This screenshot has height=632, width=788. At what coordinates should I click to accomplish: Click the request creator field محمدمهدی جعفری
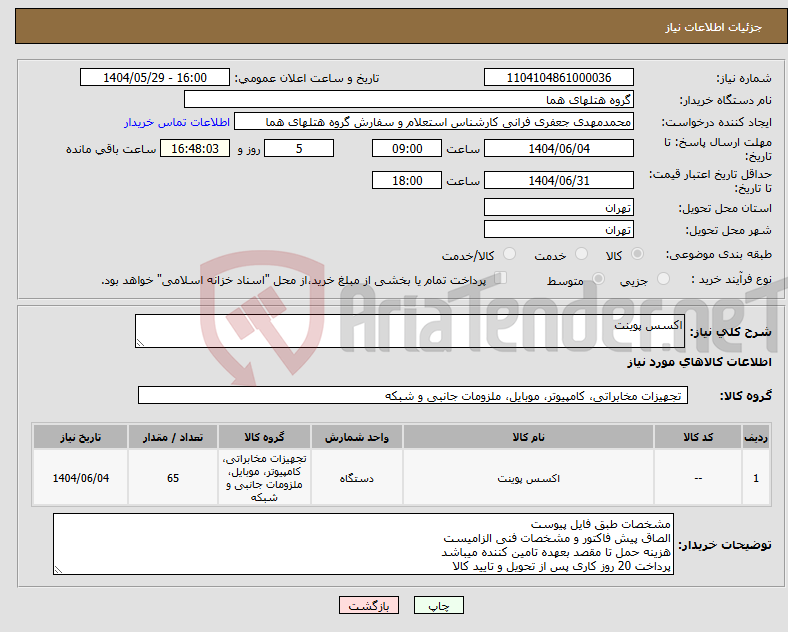click(x=434, y=122)
